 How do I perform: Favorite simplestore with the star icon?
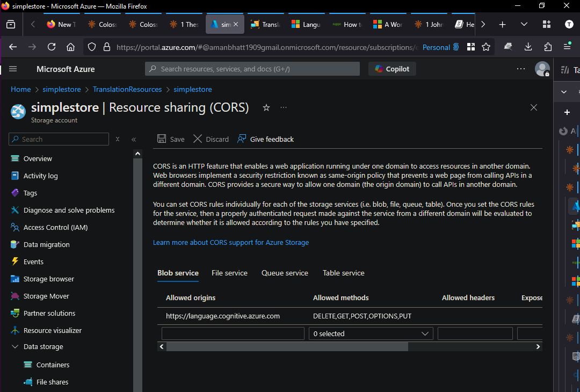pos(266,108)
